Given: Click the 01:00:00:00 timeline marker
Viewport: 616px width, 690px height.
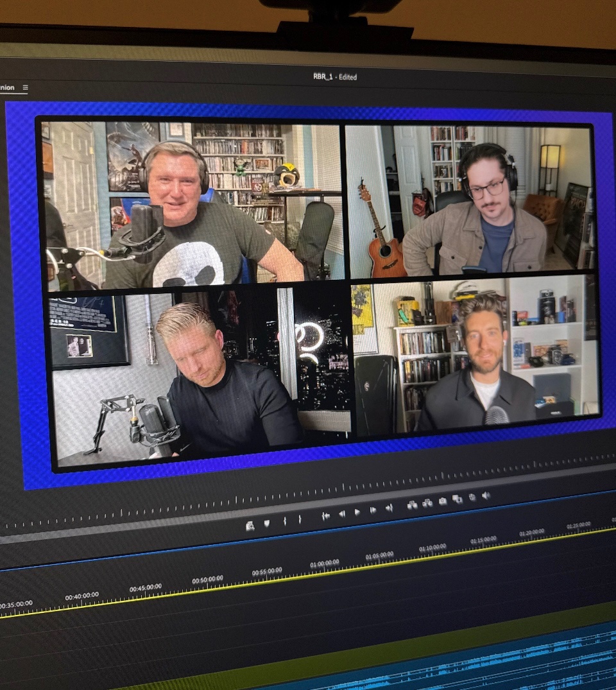Looking at the screenshot, I should pos(325,564).
